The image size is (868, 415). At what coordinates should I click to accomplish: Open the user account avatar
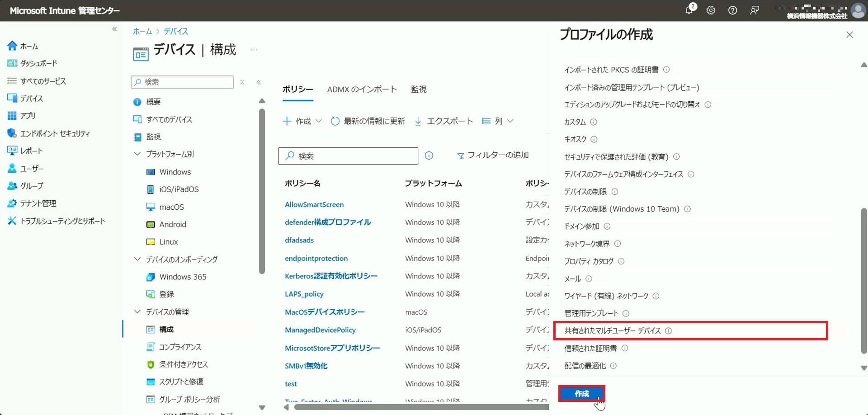click(858, 10)
